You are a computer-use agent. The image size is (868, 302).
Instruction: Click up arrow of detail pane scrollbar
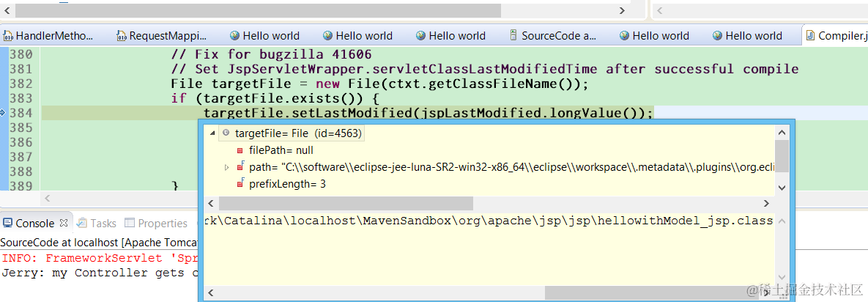[781, 221]
